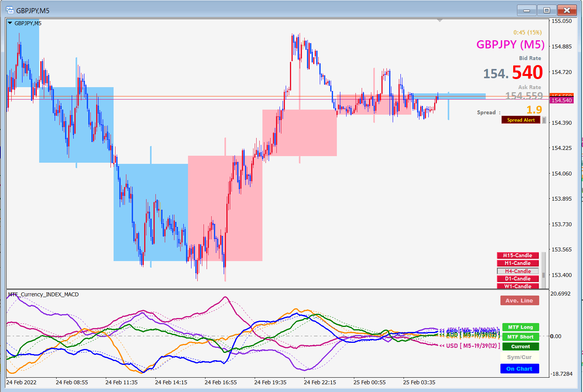Click the -18.7284 indicator scale value
Screen dimensions: 583x392
tap(561, 374)
